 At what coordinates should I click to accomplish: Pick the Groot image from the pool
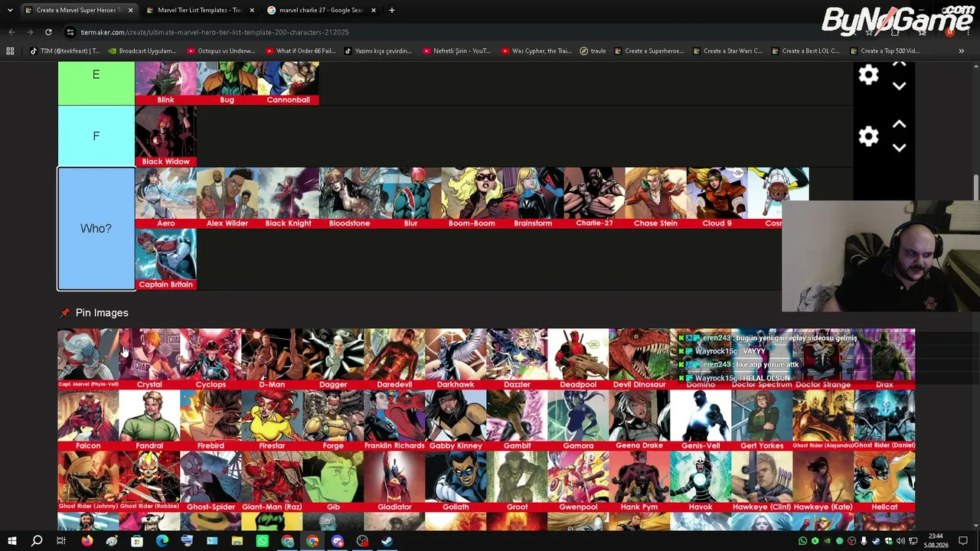(x=517, y=481)
